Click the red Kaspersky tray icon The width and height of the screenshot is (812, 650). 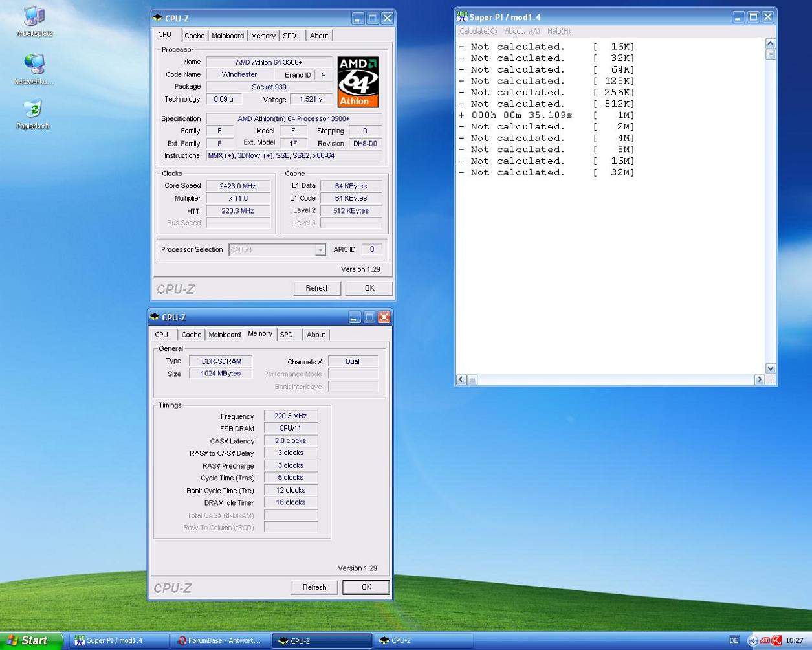pos(776,640)
